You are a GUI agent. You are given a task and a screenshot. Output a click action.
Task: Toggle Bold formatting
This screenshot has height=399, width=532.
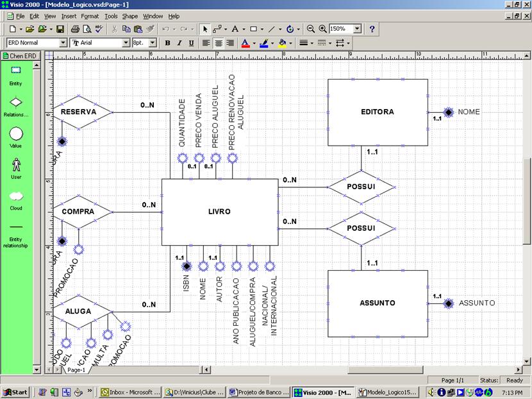click(167, 43)
